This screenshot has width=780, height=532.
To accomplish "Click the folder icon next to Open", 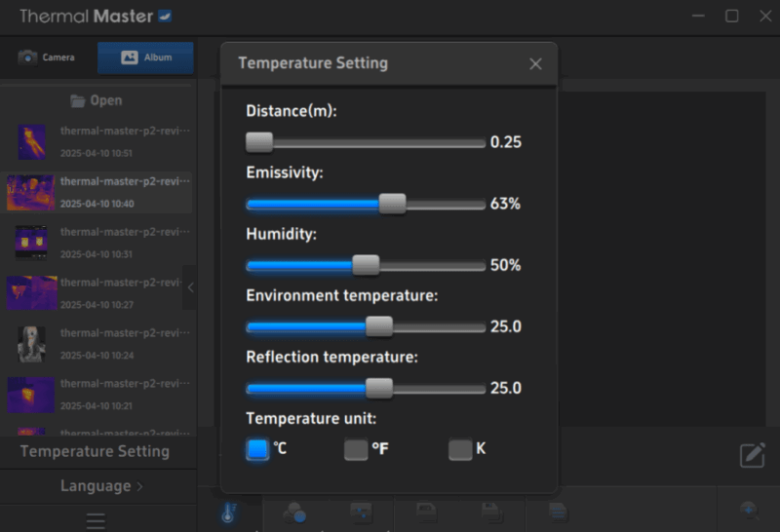I will 78,101.
